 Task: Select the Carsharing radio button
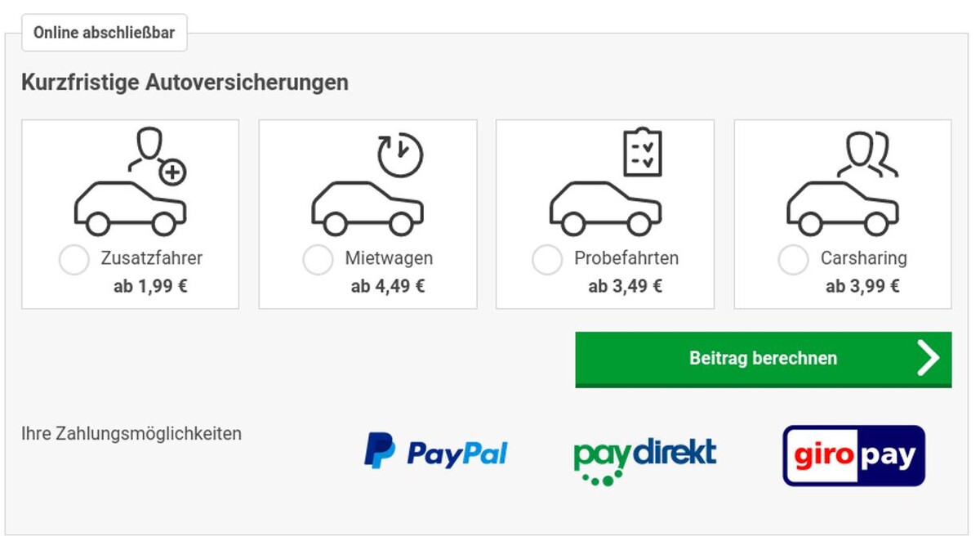792,259
